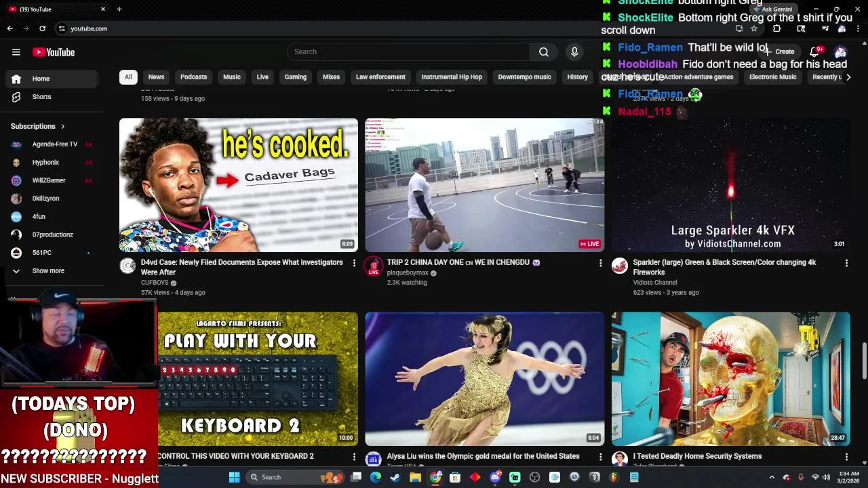Open more options for Sparkler video

pyautogui.click(x=846, y=263)
